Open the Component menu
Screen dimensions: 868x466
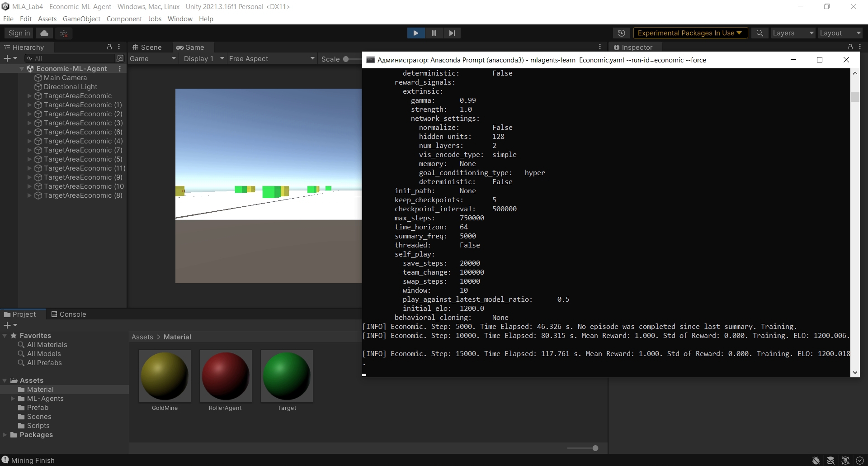(124, 19)
